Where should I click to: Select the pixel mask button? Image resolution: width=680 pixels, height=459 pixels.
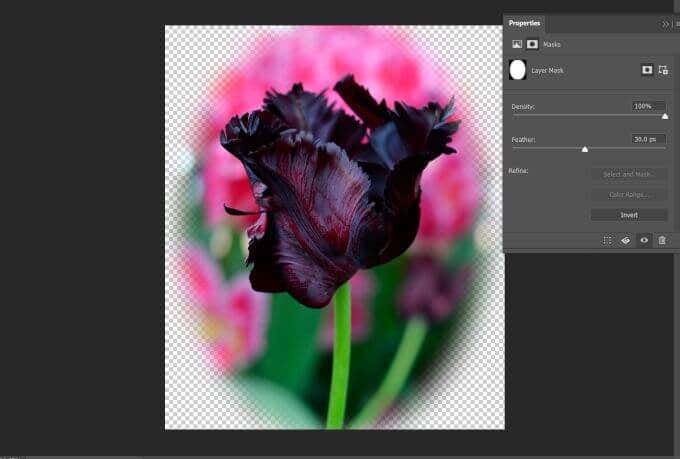(646, 70)
